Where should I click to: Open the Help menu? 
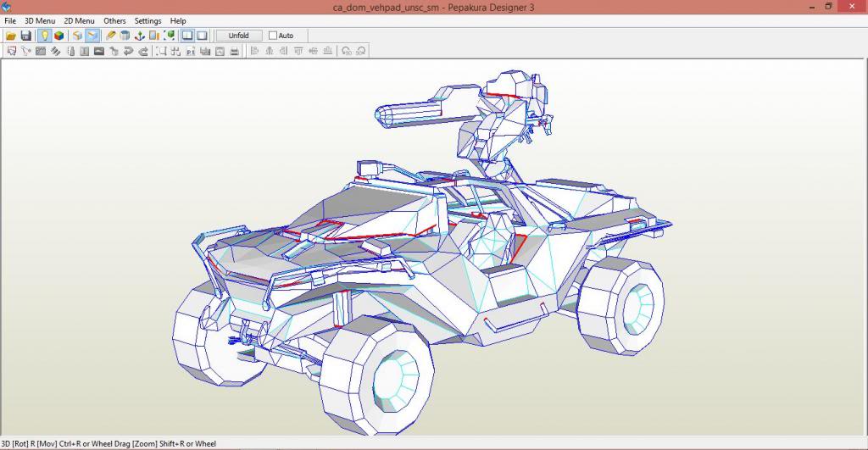pos(178,20)
